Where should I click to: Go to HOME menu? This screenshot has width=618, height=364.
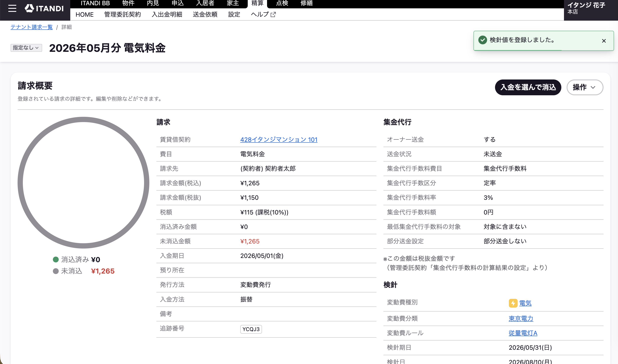click(84, 14)
